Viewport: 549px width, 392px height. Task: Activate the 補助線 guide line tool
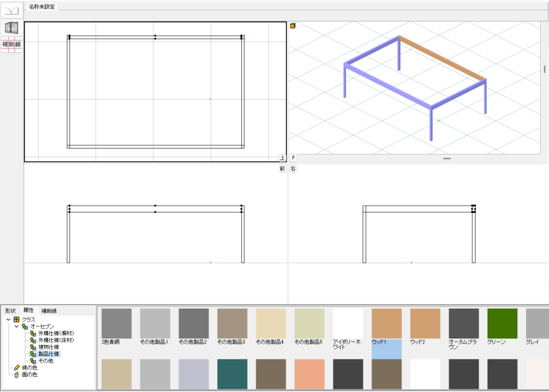12,45
